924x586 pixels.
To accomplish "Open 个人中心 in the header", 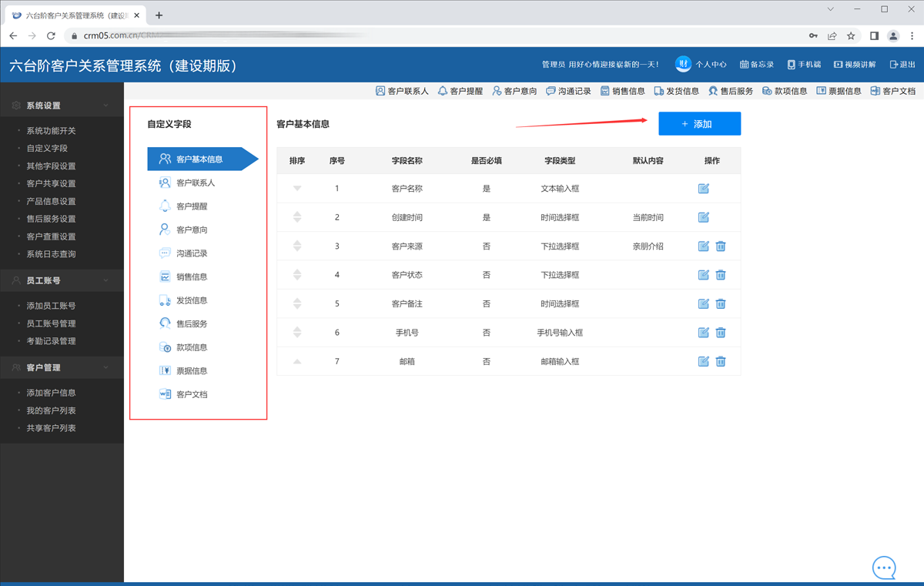I will [x=701, y=65].
